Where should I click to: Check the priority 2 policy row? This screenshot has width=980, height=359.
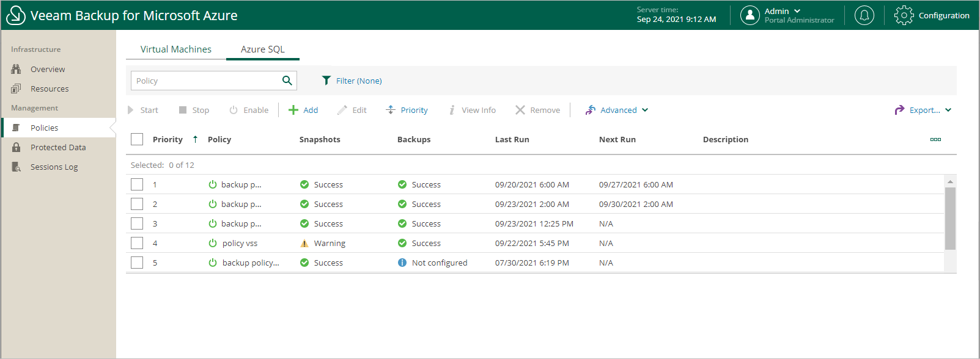point(137,204)
